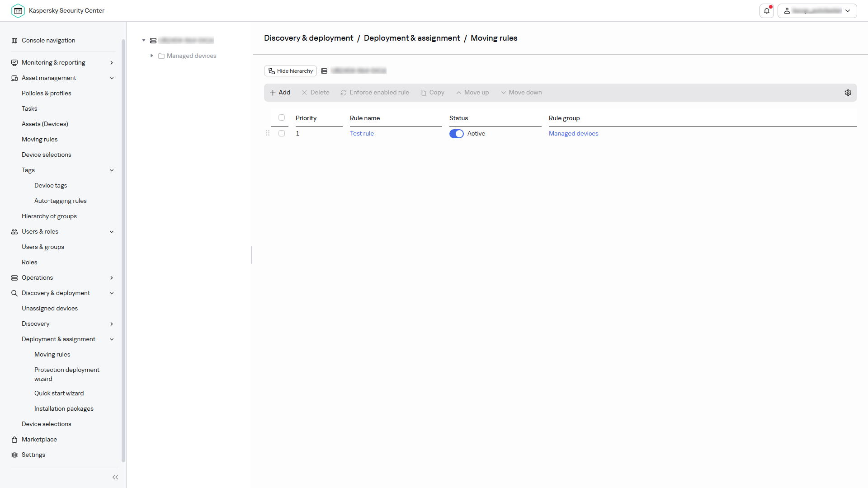Click the Settings gear icon in sidebar
The height and width of the screenshot is (488, 868).
click(x=14, y=455)
